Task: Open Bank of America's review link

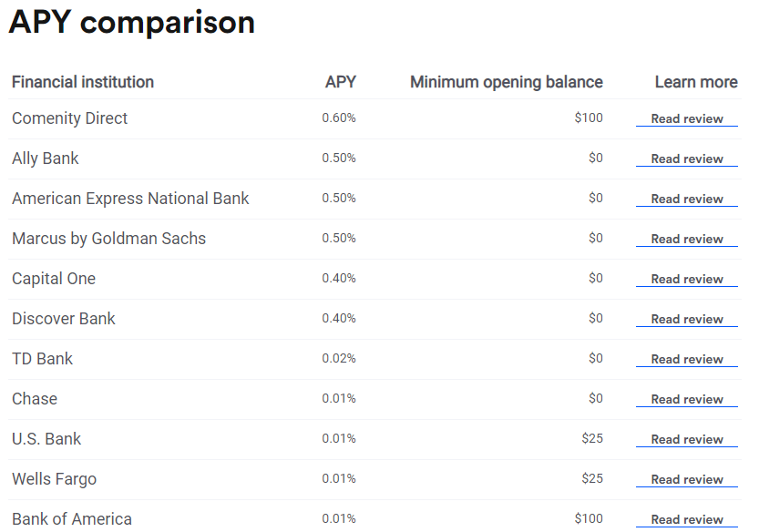Action: [x=686, y=519]
